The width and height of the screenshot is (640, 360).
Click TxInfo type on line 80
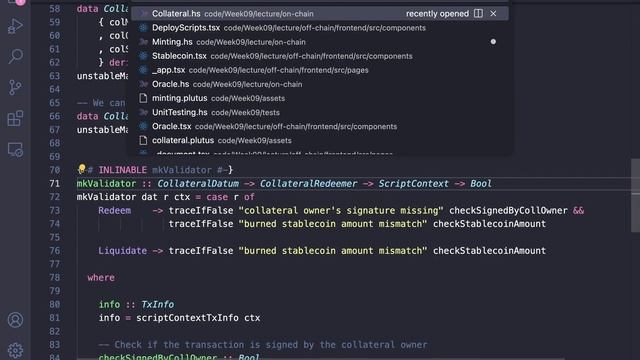coord(158,304)
